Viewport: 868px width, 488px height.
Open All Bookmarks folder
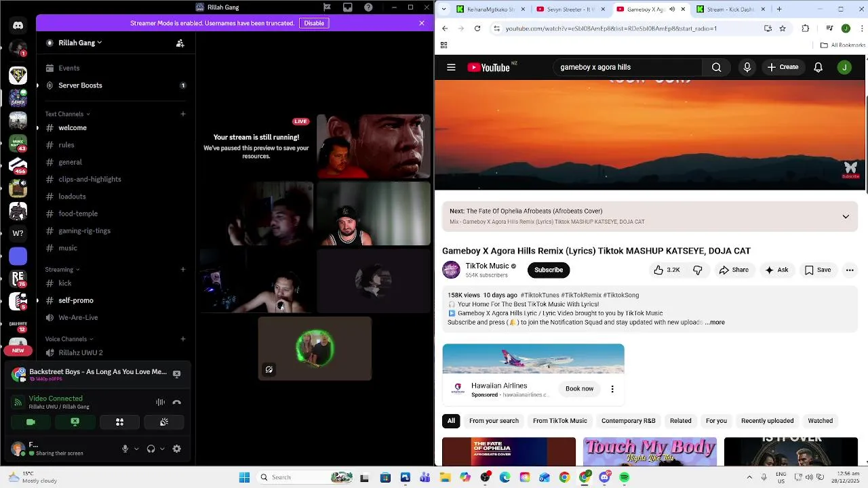click(x=843, y=45)
